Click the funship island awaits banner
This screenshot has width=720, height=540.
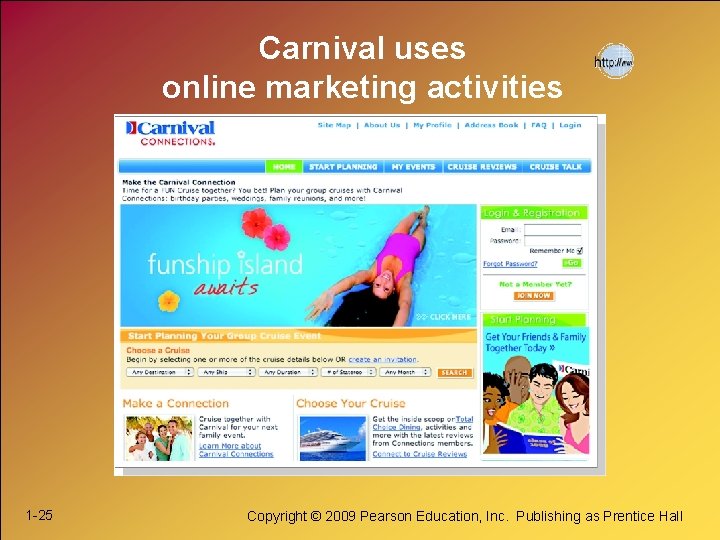click(x=298, y=265)
